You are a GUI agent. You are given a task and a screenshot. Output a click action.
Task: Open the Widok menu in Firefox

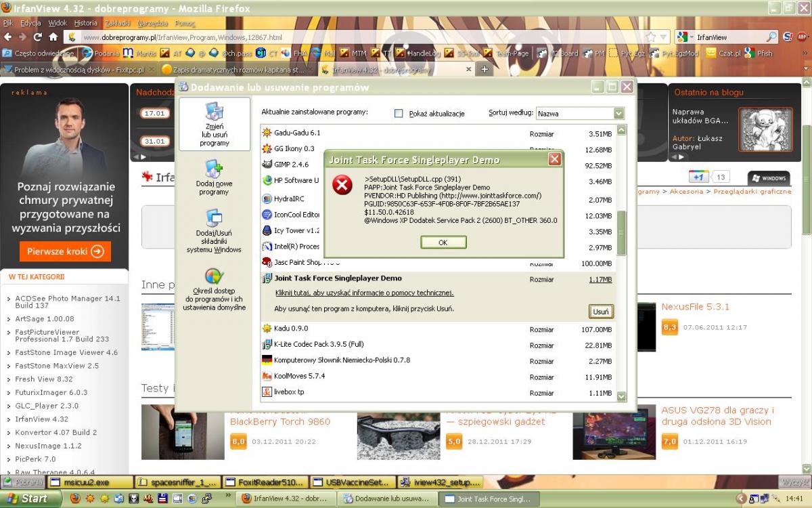[58, 23]
